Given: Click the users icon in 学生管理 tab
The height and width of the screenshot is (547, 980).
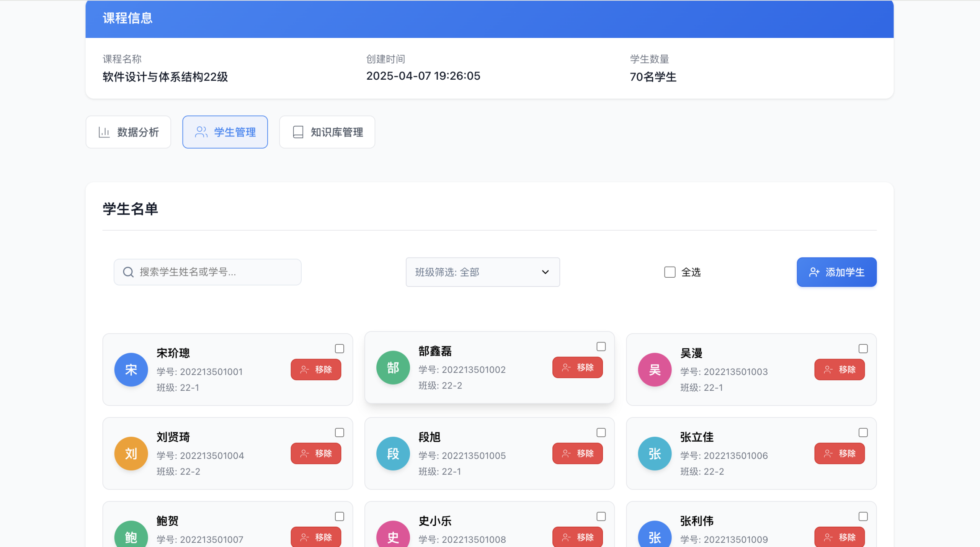Looking at the screenshot, I should tap(201, 132).
